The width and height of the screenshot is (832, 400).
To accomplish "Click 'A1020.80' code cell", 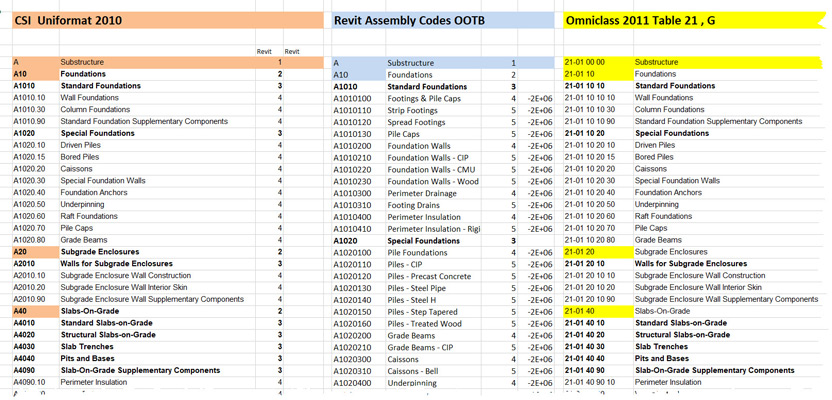I will click(x=36, y=240).
